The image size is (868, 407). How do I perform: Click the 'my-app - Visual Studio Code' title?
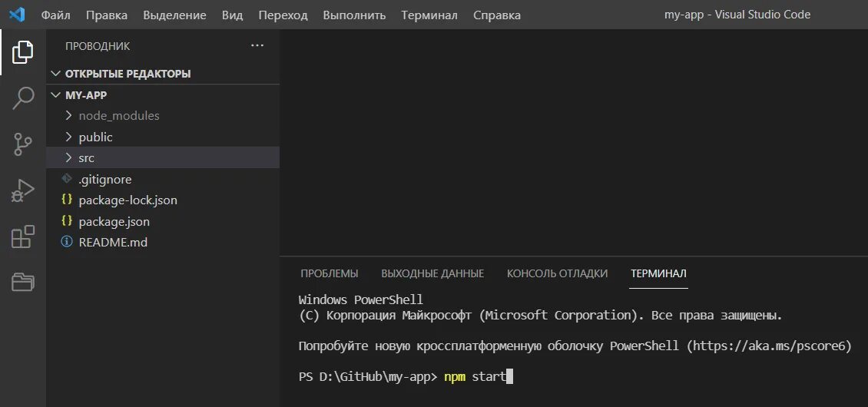737,15
